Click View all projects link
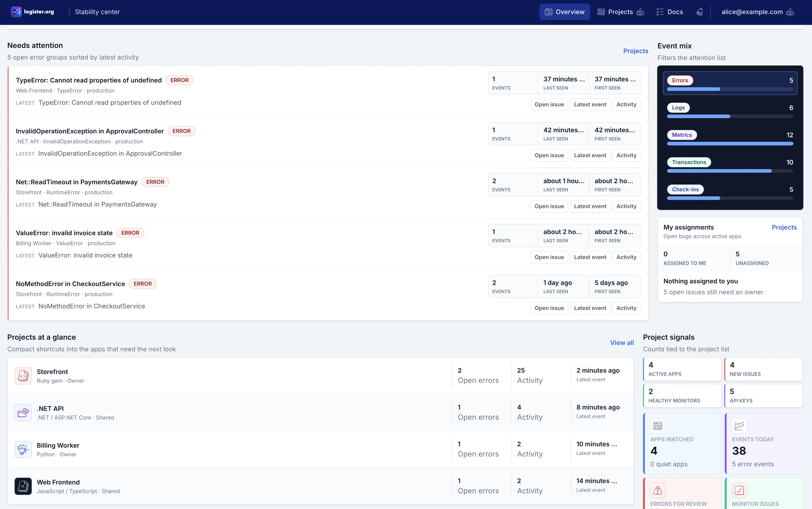Viewport: 812px width, 509px height. coord(622,343)
